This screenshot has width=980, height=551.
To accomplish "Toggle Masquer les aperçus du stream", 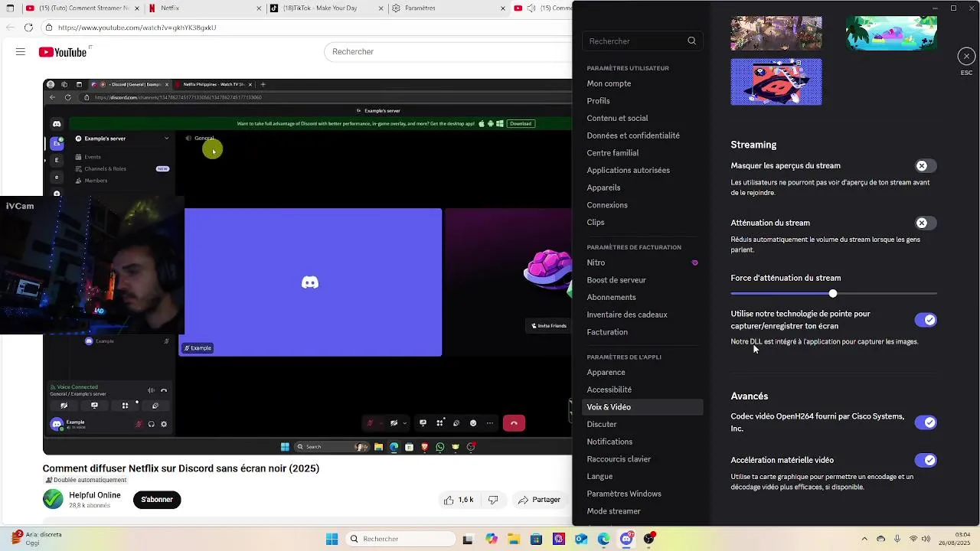I will [x=926, y=166].
